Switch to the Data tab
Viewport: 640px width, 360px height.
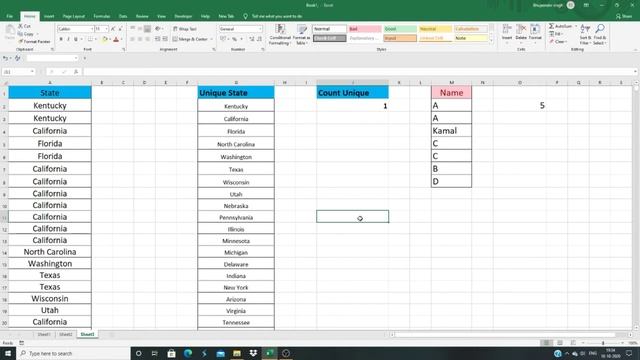coord(123,16)
